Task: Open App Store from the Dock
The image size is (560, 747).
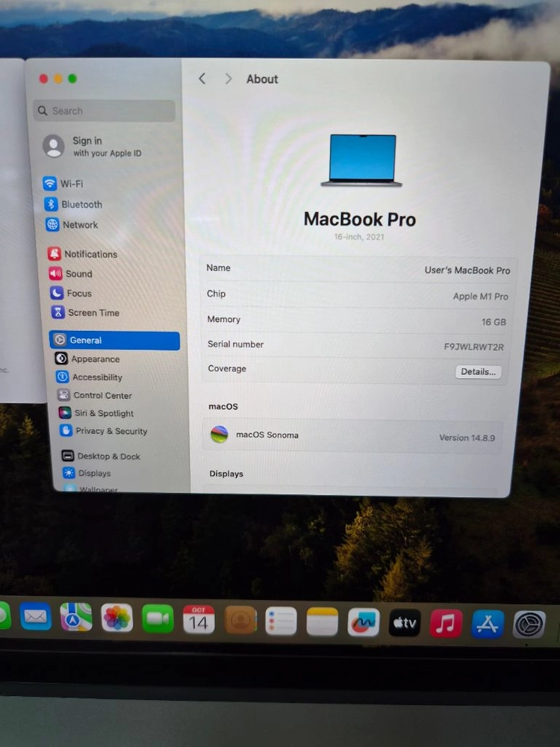Action: 488,624
